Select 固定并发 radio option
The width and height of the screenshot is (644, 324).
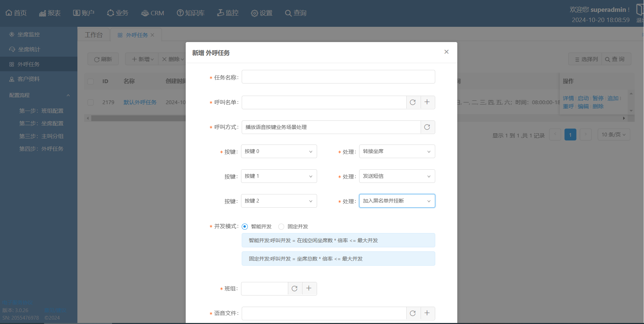281,227
